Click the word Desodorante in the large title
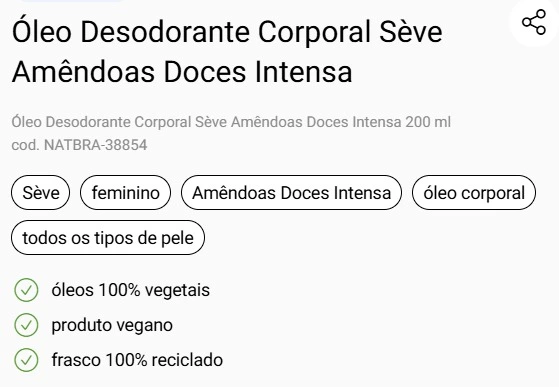This screenshot has width=559, height=387. (165, 31)
